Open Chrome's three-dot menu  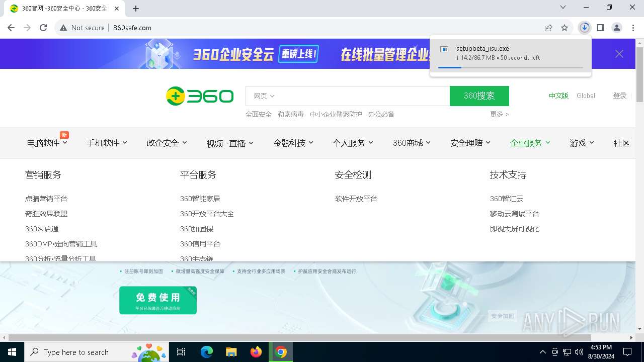pos(633,28)
